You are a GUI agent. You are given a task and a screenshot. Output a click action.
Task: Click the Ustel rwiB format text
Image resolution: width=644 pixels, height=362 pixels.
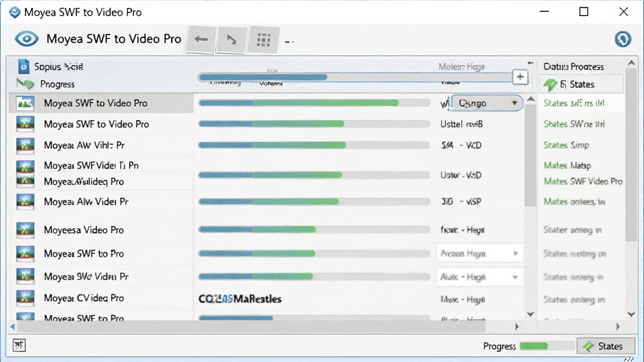tap(462, 124)
